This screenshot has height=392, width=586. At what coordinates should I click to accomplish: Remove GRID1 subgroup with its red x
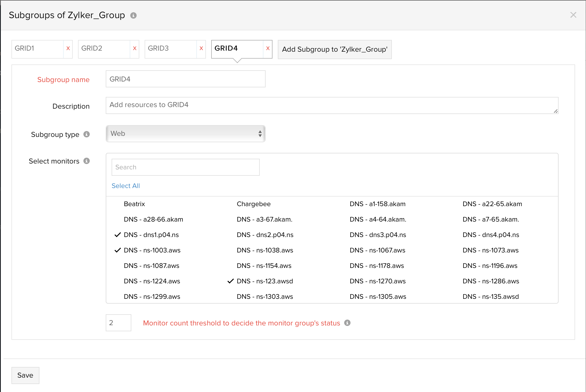68,48
